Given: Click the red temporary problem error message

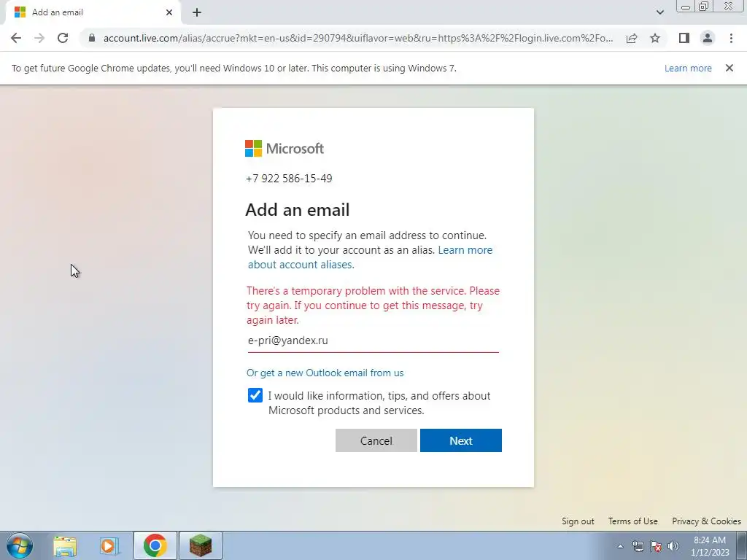Looking at the screenshot, I should tap(373, 306).
